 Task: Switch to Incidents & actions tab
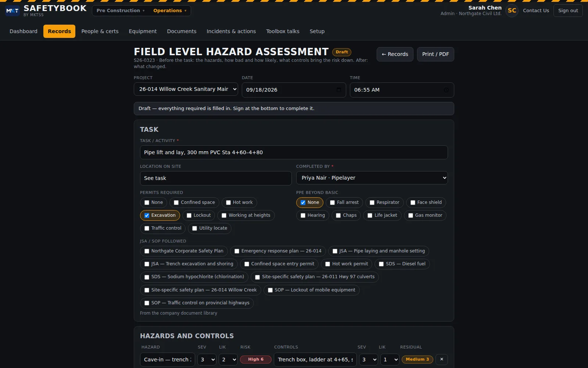(x=231, y=31)
